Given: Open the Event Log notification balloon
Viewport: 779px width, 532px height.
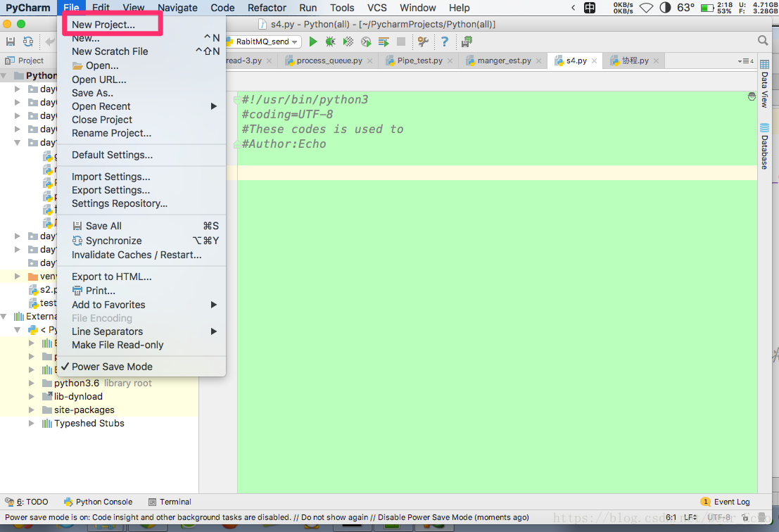Looking at the screenshot, I should point(726,502).
